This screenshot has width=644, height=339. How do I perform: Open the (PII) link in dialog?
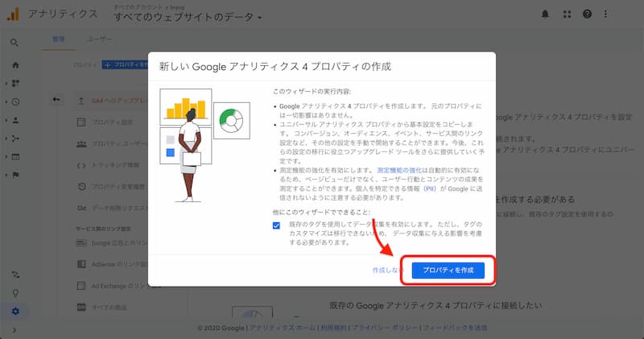pos(430,188)
